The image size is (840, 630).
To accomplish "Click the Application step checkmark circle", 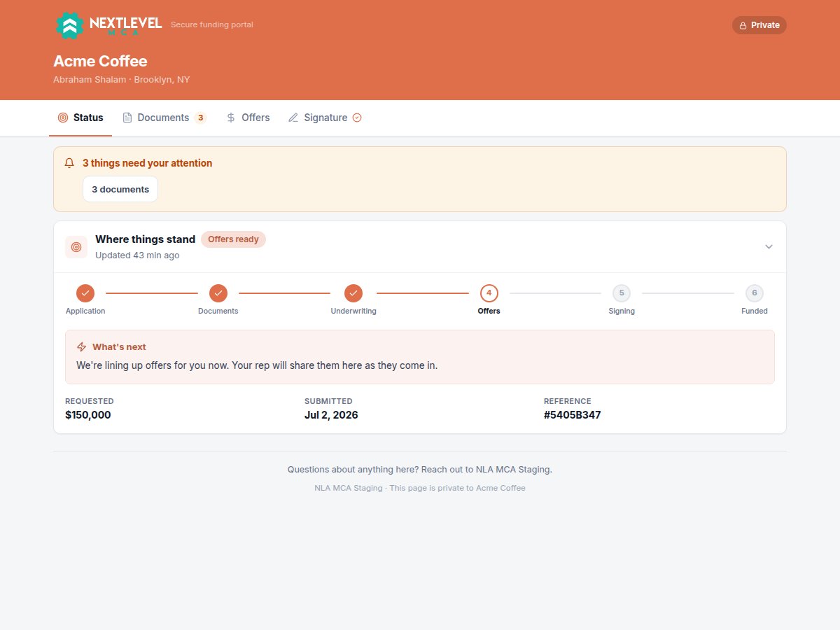I will [x=85, y=293].
